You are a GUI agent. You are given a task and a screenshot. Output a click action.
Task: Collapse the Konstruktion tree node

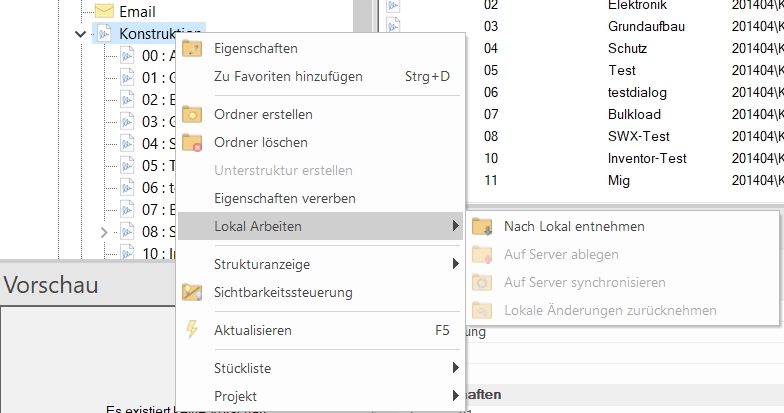pos(81,34)
